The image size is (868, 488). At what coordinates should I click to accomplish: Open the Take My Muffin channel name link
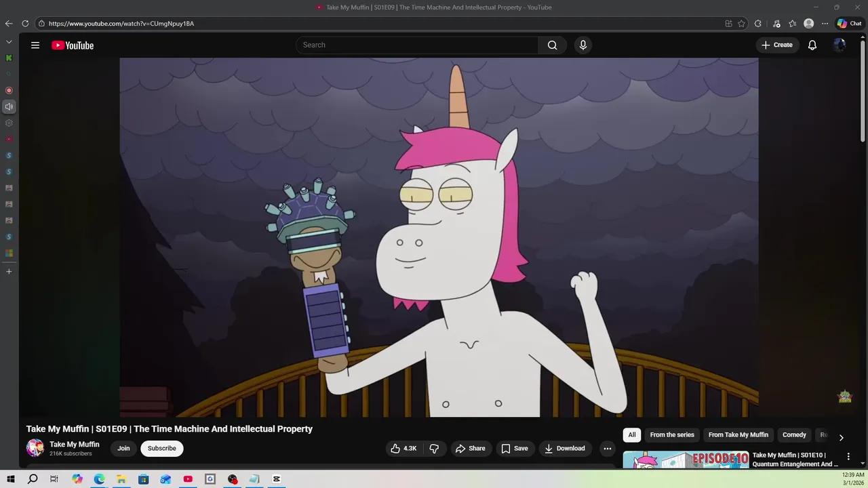tap(75, 445)
